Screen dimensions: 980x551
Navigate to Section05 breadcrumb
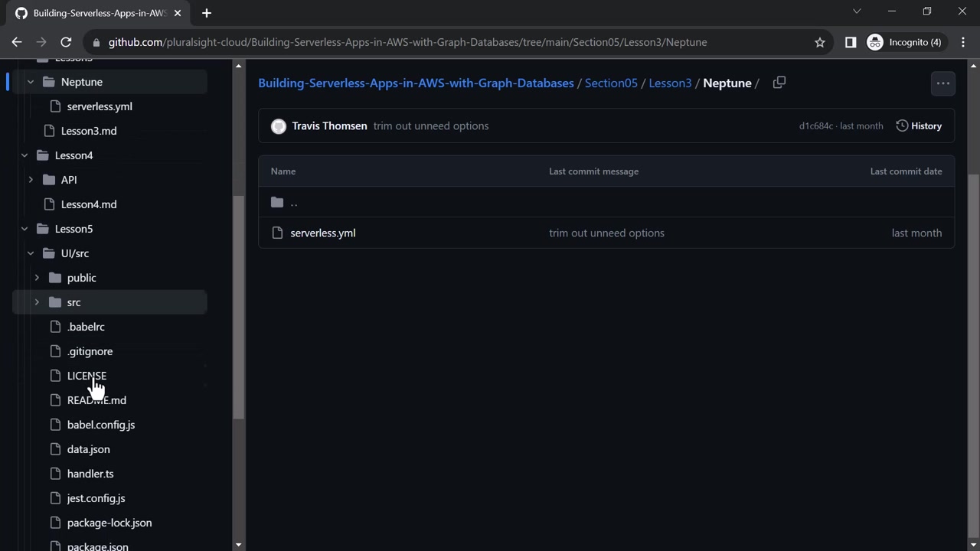[611, 83]
